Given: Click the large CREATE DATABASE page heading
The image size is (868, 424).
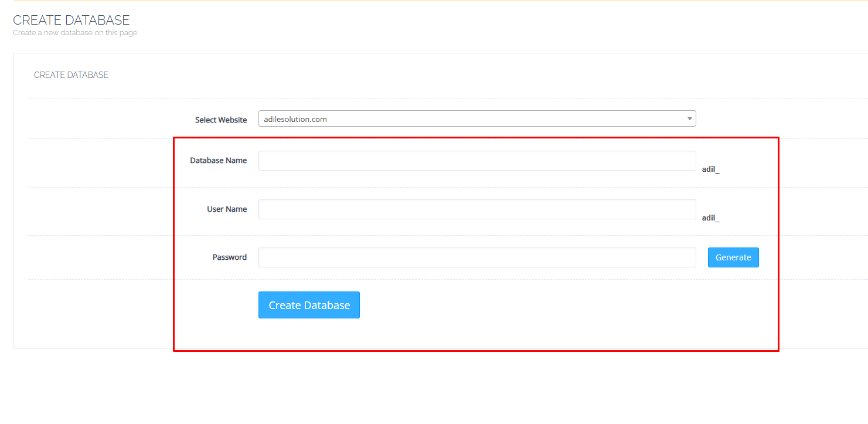Looking at the screenshot, I should point(71,21).
